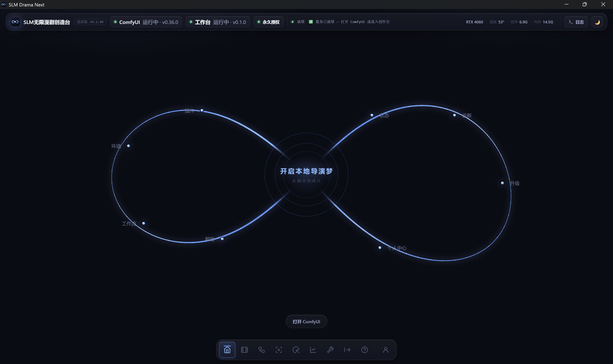The height and width of the screenshot is (364, 613).
Task: Open the question mark help icon
Action: point(365,349)
